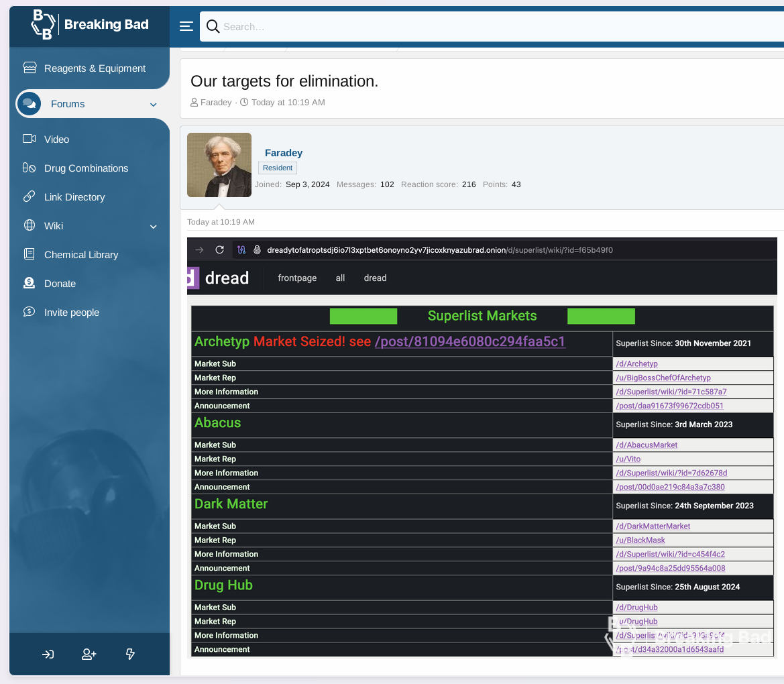Click the /d/Archetyp link
The width and height of the screenshot is (784, 684).
click(x=636, y=364)
